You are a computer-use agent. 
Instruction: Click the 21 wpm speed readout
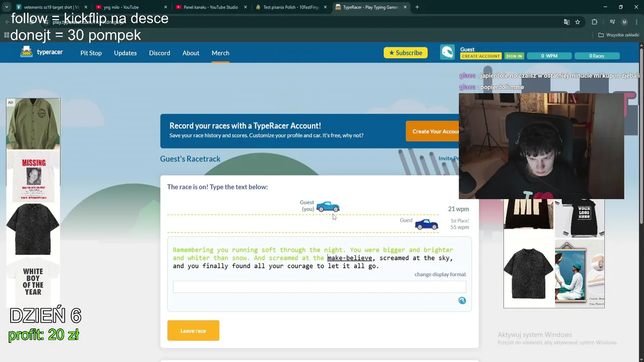point(458,209)
